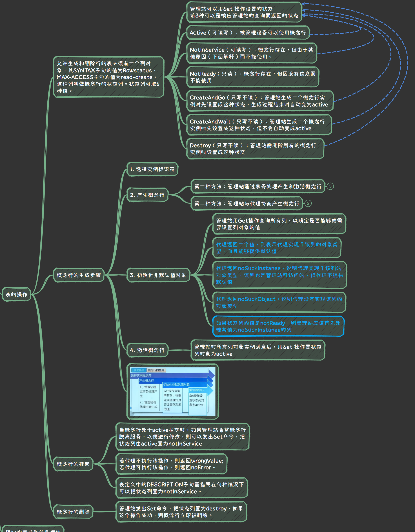The image size is (415, 532).
Task: Open the embedded flow diagram image thumbnail
Action: [x=173, y=392]
